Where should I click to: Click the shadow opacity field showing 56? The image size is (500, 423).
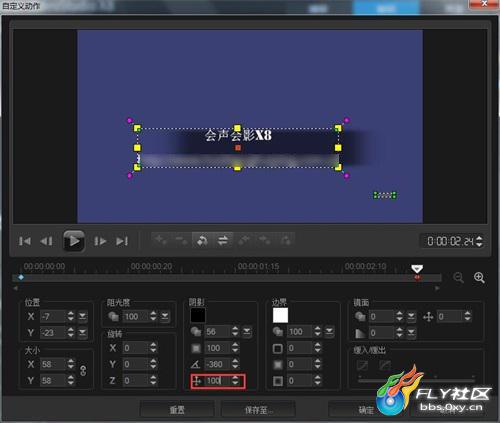[218, 332]
